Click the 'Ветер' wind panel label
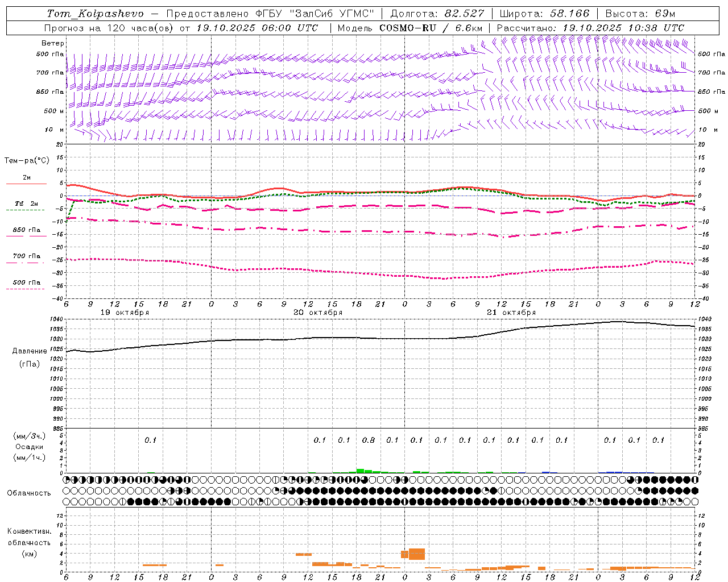This screenshot has height=582, width=728. coord(53,43)
